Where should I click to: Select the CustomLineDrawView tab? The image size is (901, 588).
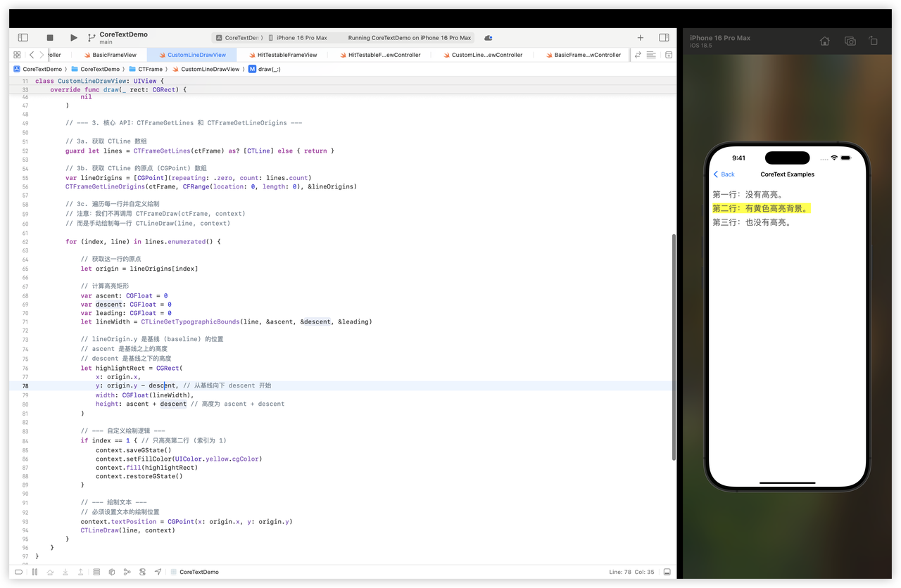(191, 55)
